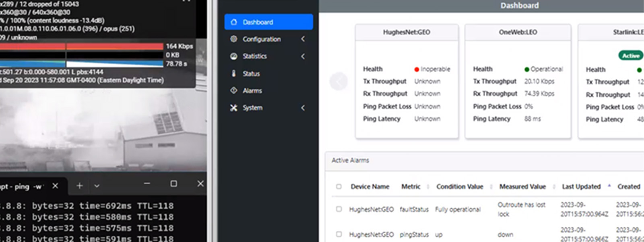Click the System tools icon

coord(234,108)
